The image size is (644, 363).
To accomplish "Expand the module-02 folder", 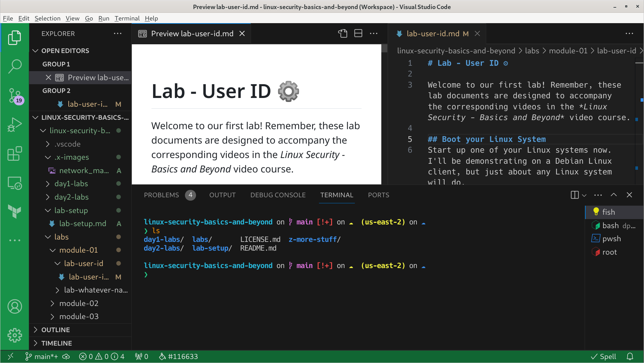I will click(79, 303).
